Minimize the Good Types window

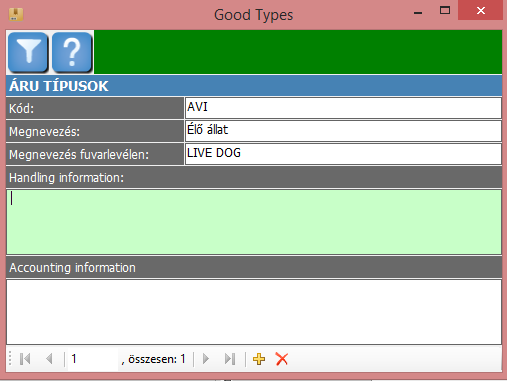pos(418,12)
